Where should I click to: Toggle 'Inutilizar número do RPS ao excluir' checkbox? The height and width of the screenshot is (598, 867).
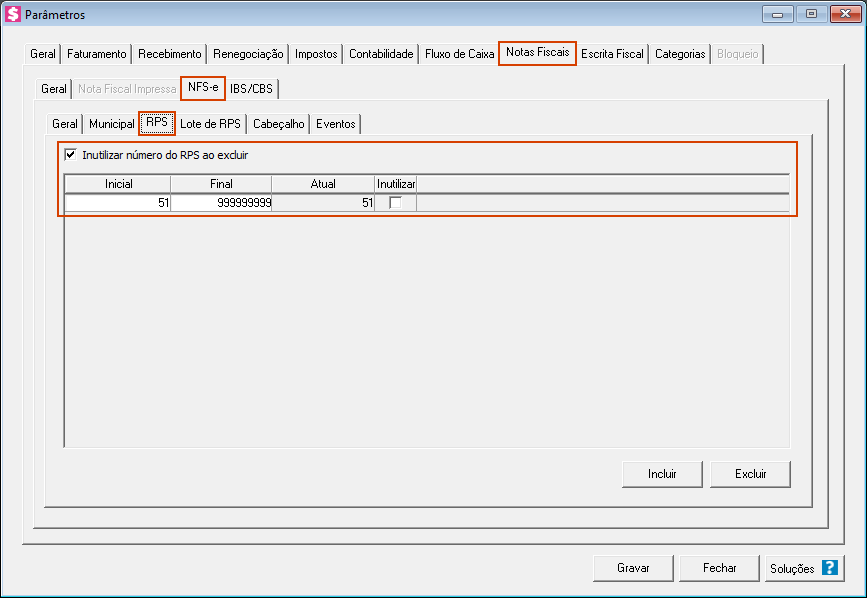tap(71, 155)
